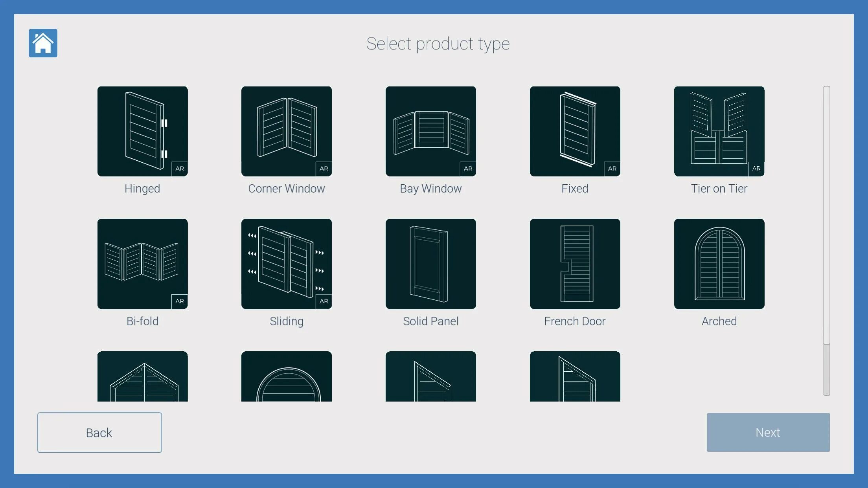Viewport: 868px width, 488px height.
Task: Select the Bi-fold shutter icon
Action: point(142,264)
